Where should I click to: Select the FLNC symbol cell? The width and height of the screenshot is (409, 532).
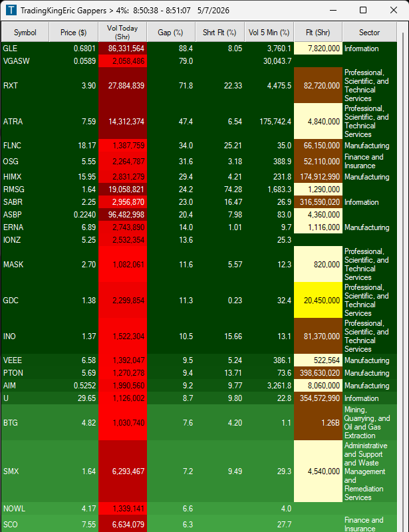point(25,146)
